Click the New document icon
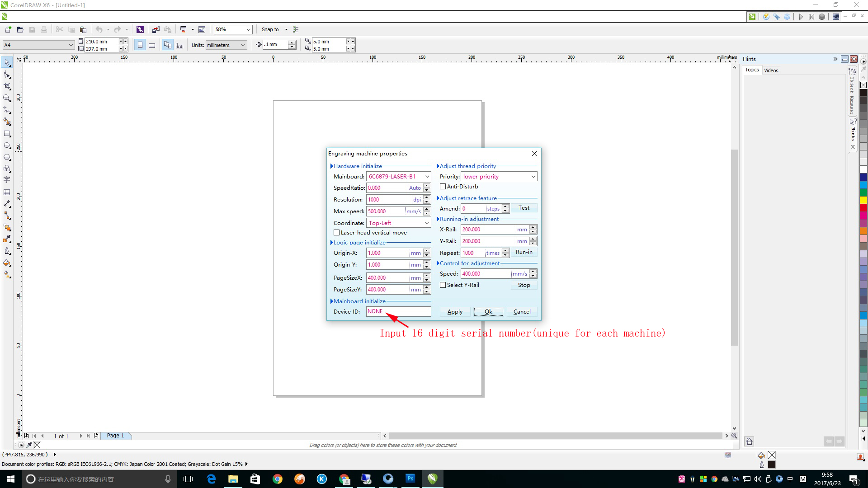Screen dimensions: 868x488 click(8, 30)
